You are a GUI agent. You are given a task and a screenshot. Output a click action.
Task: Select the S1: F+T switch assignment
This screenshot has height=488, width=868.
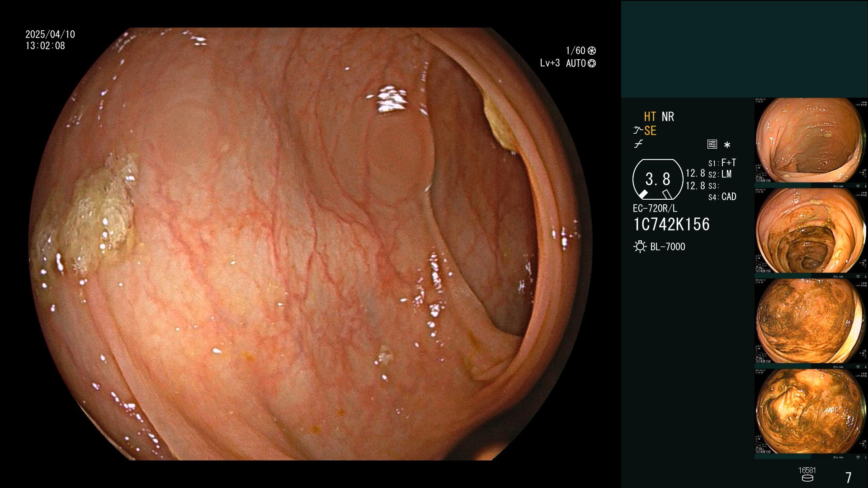(x=722, y=163)
